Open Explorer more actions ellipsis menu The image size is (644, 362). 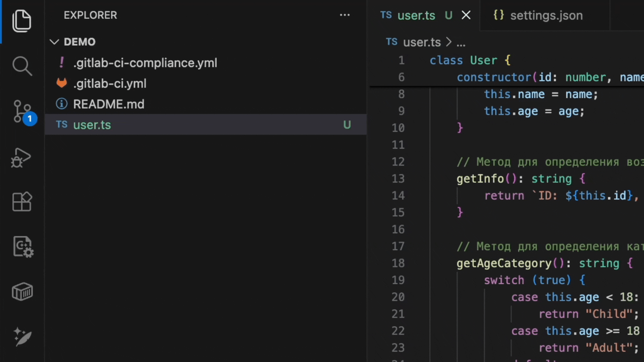pos(345,15)
